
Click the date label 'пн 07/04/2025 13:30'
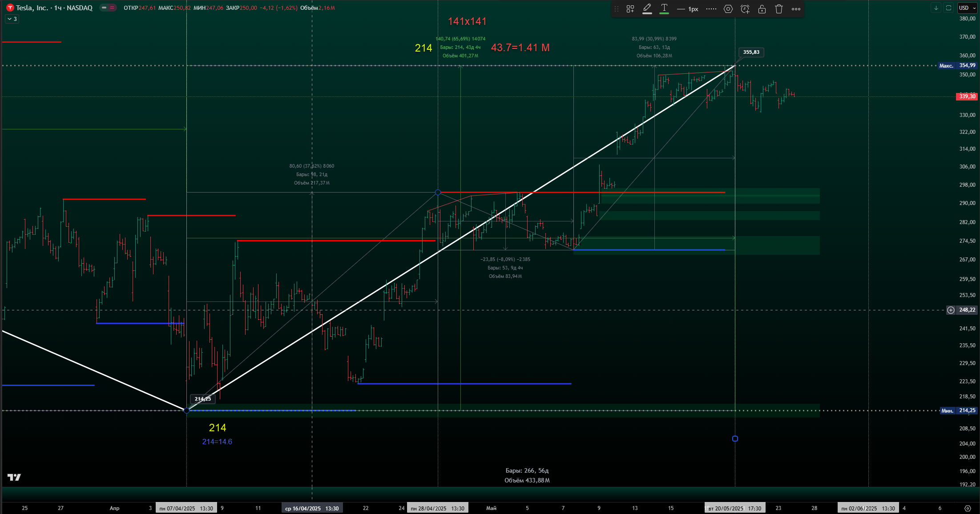pos(186,508)
